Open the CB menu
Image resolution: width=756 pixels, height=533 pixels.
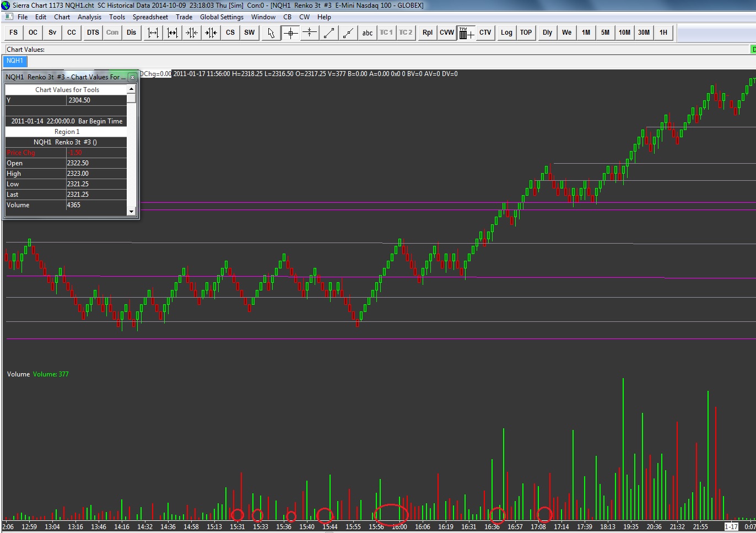coord(288,17)
